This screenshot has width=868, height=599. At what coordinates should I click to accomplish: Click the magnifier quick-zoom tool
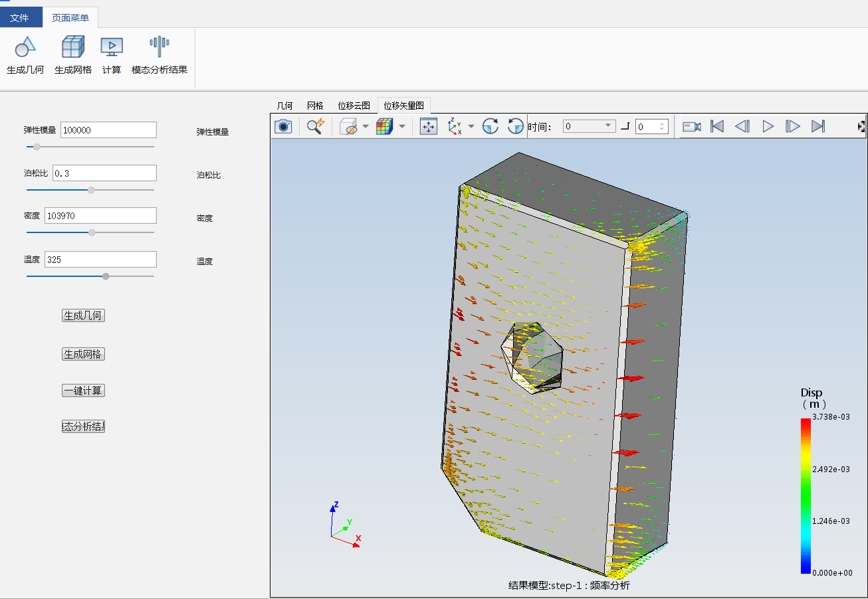[315, 126]
